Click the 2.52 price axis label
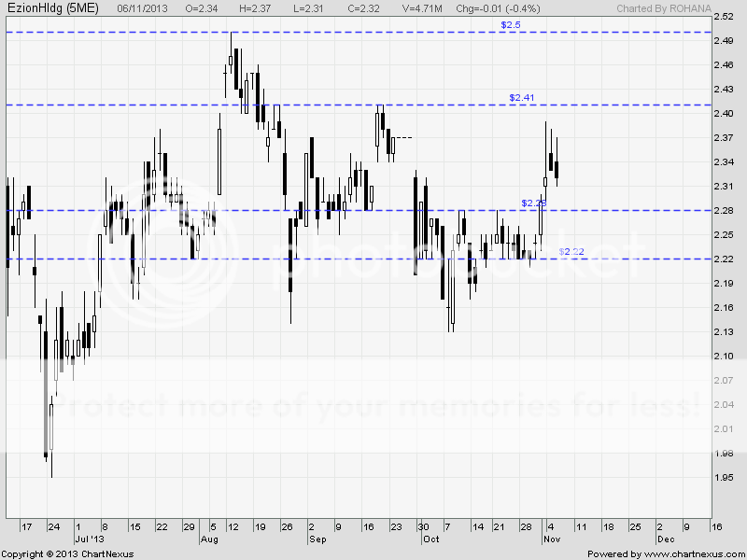747x560 pixels. (725, 17)
